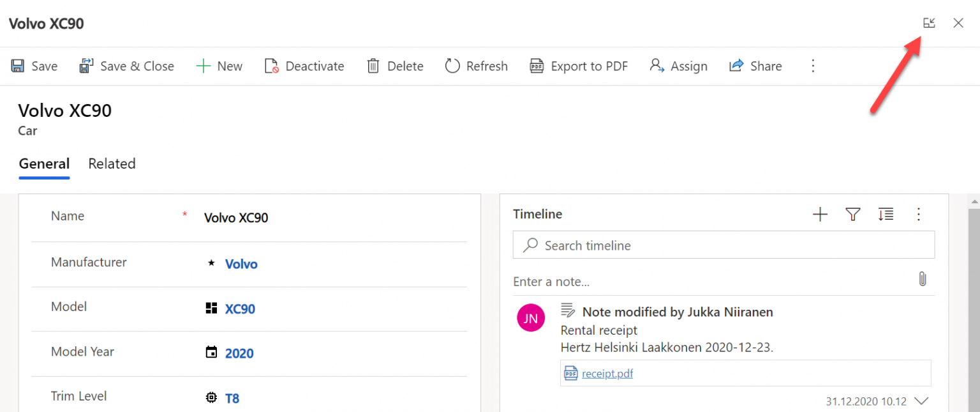This screenshot has height=412, width=980.
Task: Click the Deactivate document icon
Action: (x=272, y=66)
